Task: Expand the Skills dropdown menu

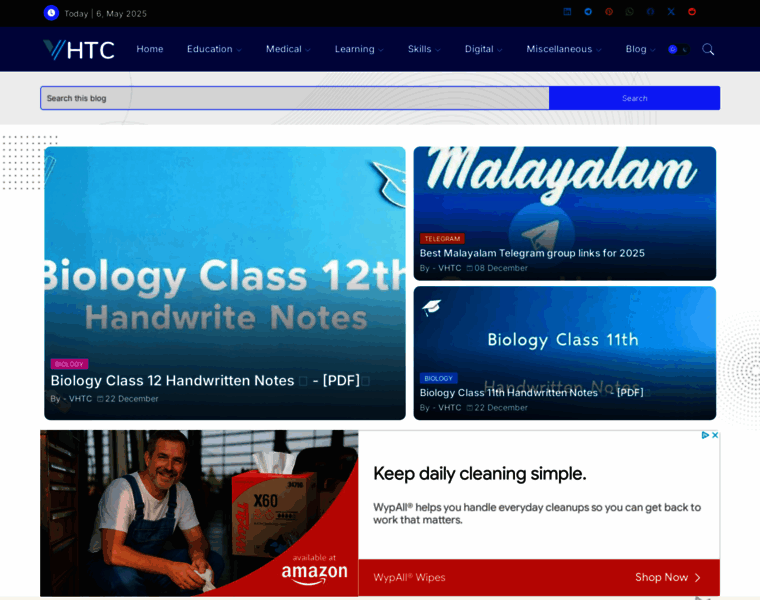Action: point(424,49)
